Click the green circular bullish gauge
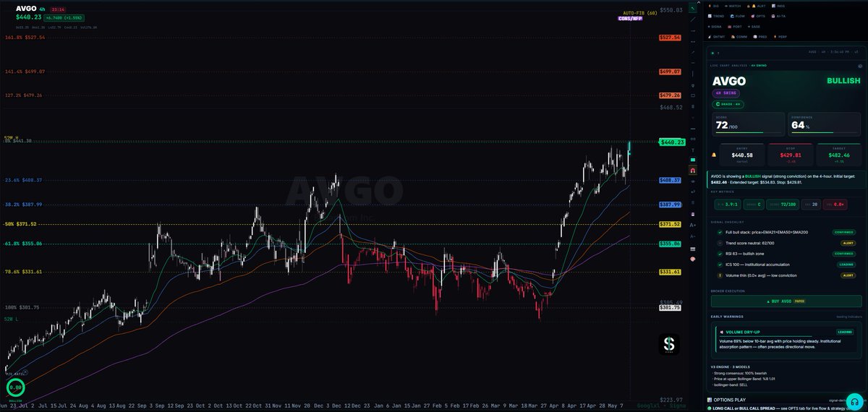The height and width of the screenshot is (412, 868). click(x=15, y=387)
